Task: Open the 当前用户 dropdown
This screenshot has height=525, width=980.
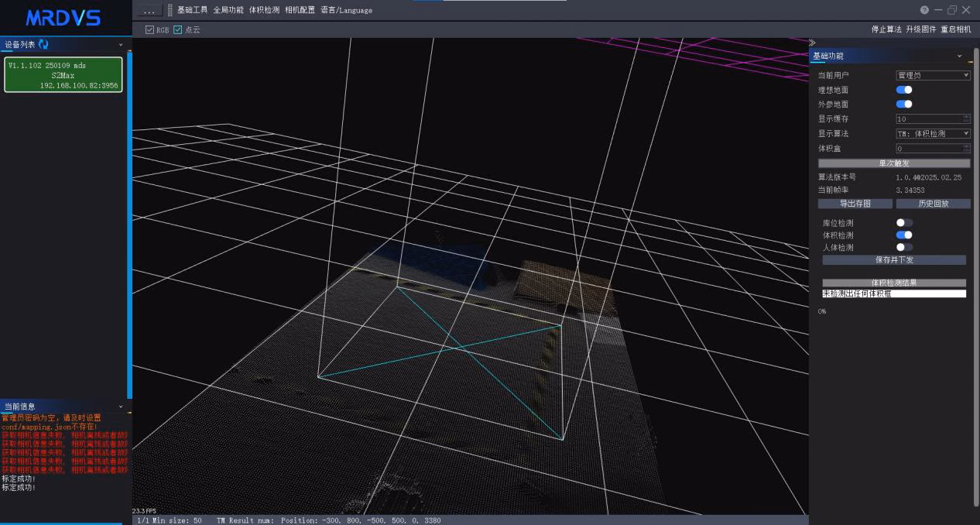Action: point(933,75)
